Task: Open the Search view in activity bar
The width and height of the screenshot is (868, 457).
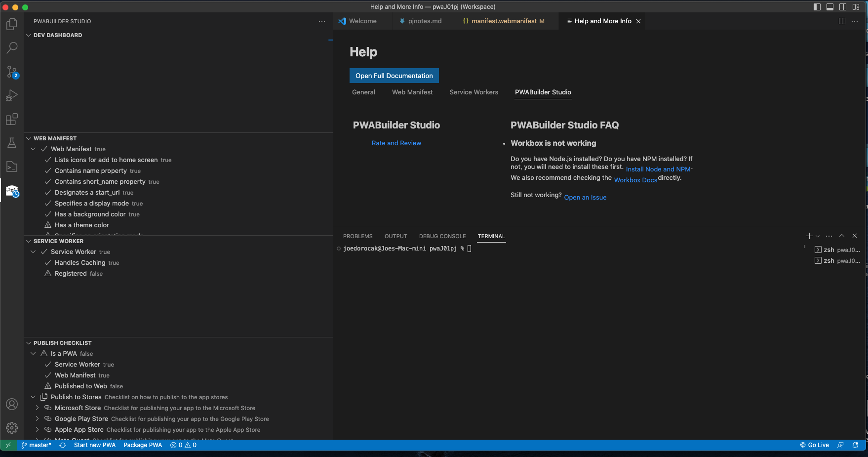Action: (x=12, y=48)
